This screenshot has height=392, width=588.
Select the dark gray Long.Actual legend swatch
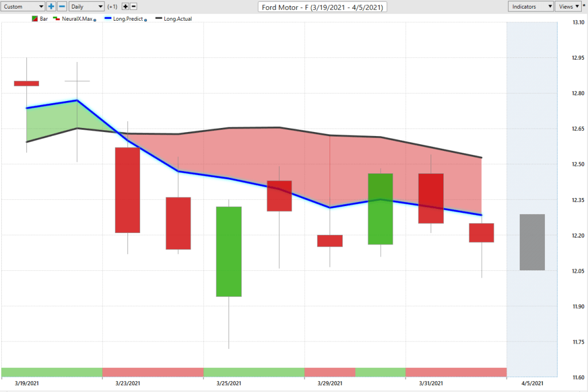[x=158, y=18]
